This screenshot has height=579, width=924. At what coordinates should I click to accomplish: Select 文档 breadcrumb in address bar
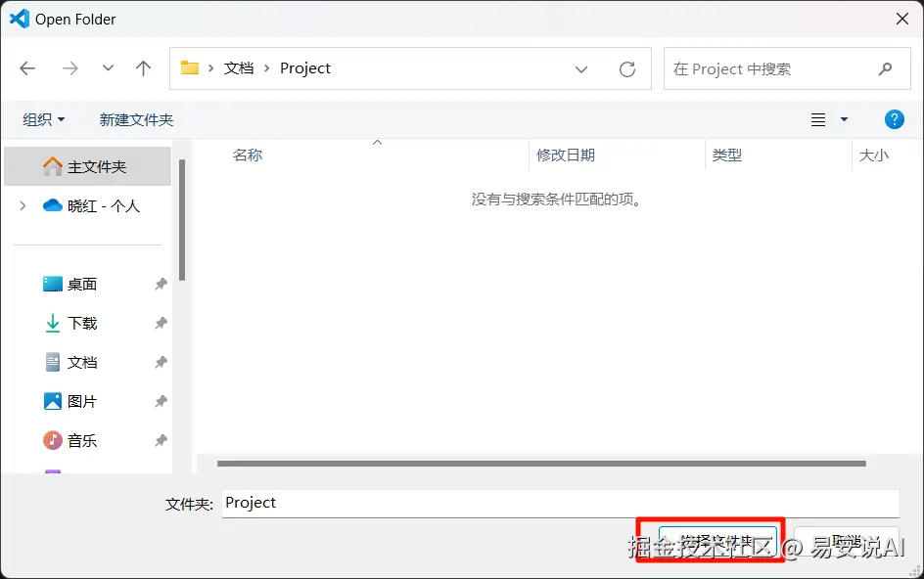click(x=239, y=68)
